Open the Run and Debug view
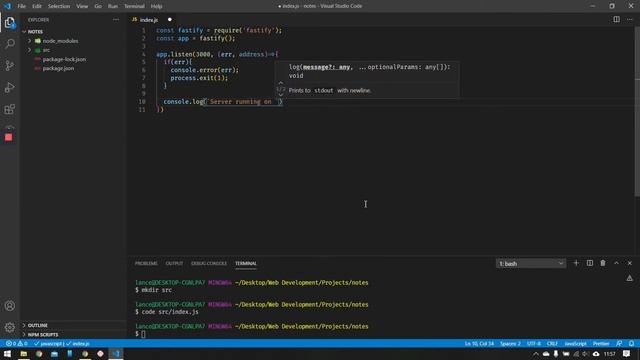The width and height of the screenshot is (640, 360). coord(10,87)
